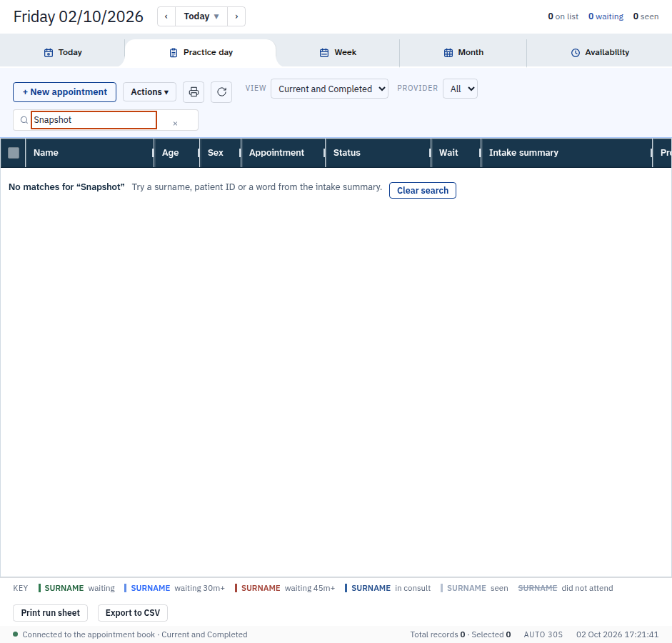672x643 pixels.
Task: Click the 02 Oct 2026 17:21:41 timestamp
Action: pos(617,634)
